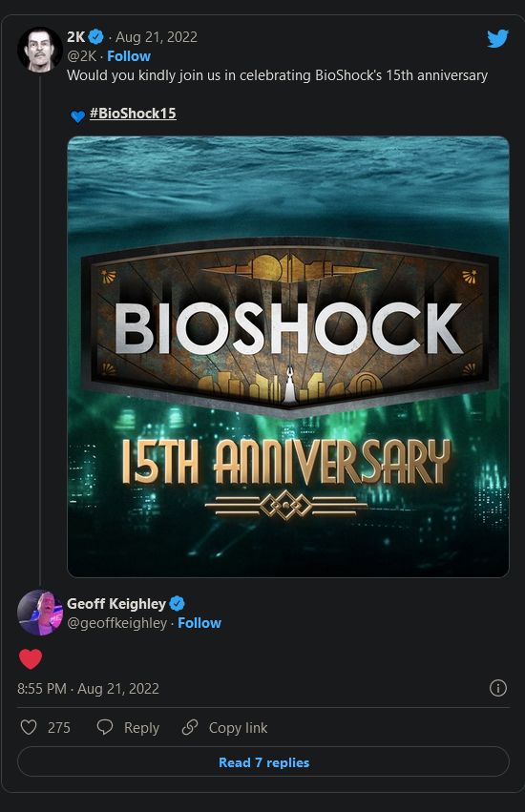Open the 8:55 PM timestamp link
The image size is (525, 812).
click(x=88, y=689)
